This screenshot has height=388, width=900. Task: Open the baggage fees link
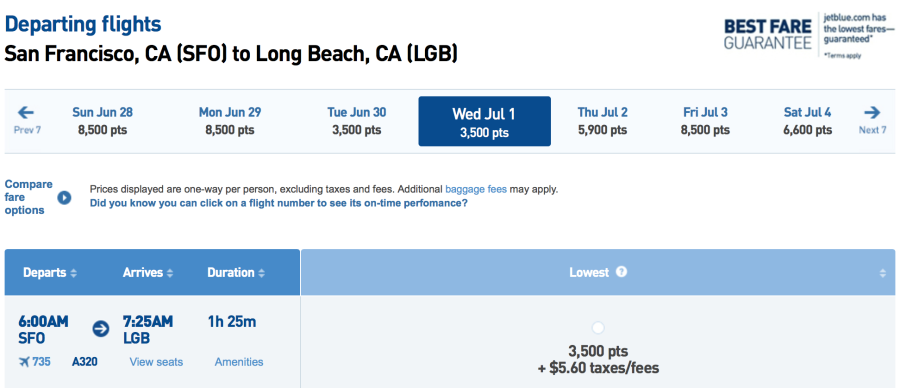click(476, 189)
